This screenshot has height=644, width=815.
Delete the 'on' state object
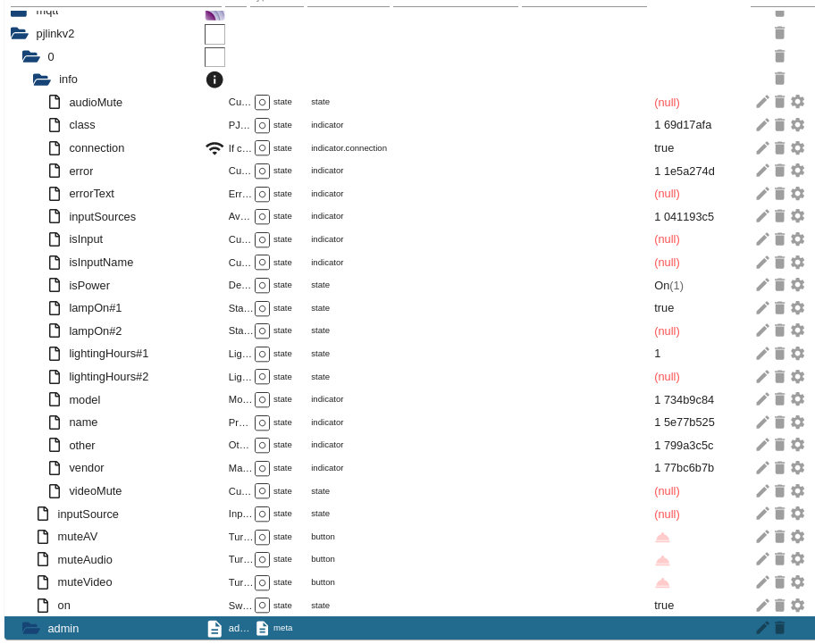pyautogui.click(x=779, y=605)
